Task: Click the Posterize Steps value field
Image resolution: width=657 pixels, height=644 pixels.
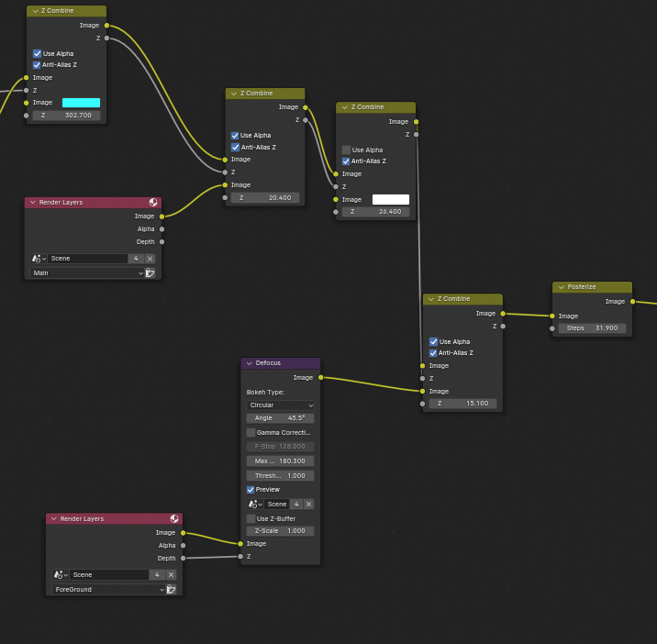Action: pos(592,328)
